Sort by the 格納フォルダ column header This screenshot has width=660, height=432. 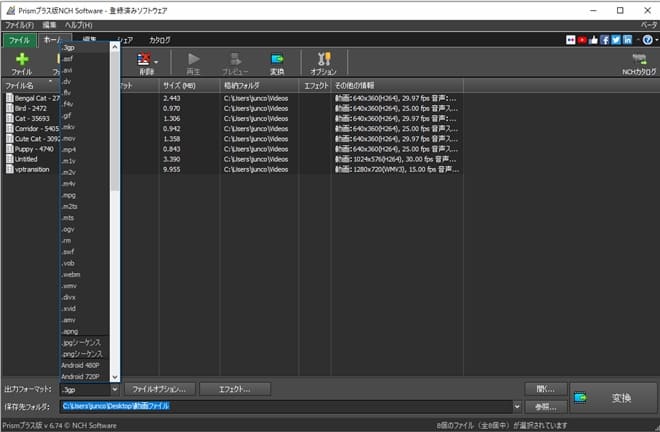(x=259, y=85)
